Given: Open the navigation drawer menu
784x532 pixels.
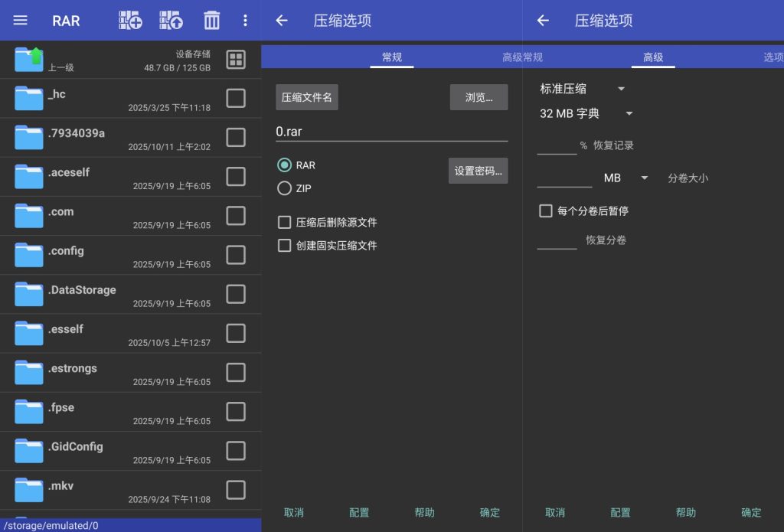Looking at the screenshot, I should point(20,21).
